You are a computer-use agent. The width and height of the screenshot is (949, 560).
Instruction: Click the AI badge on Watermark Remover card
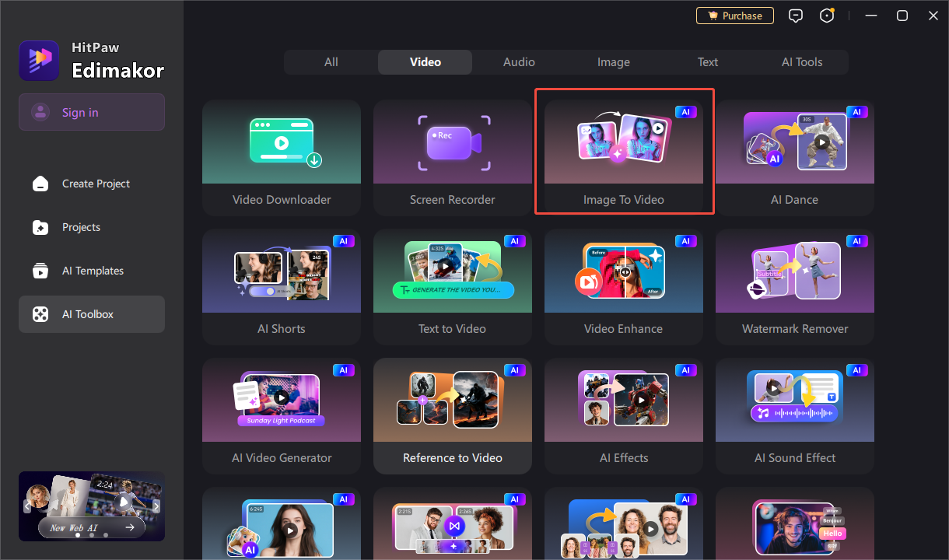click(x=857, y=241)
